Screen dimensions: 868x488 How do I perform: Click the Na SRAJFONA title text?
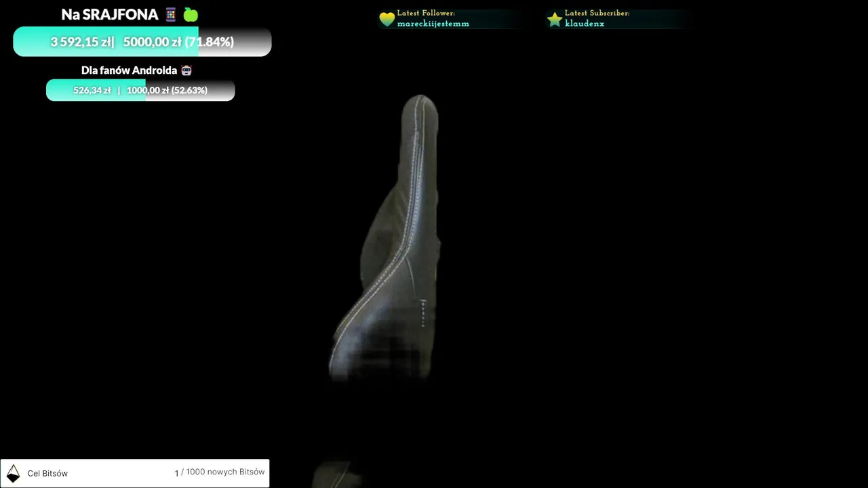point(110,14)
